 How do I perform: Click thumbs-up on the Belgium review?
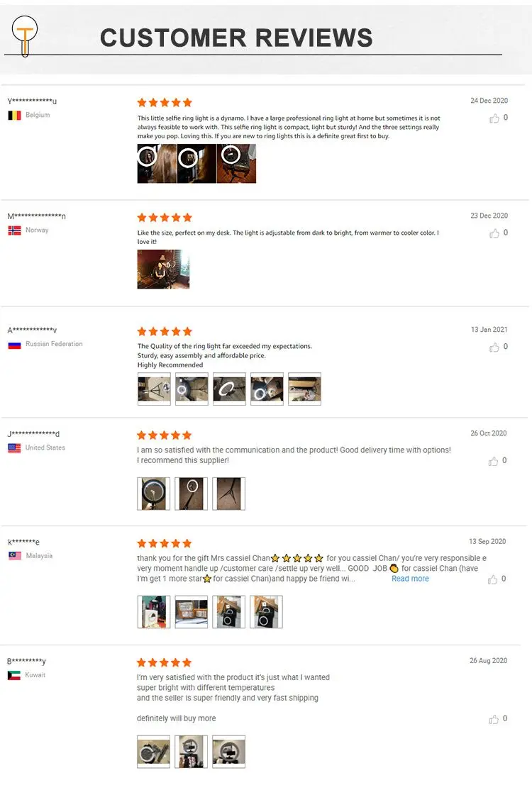[494, 118]
